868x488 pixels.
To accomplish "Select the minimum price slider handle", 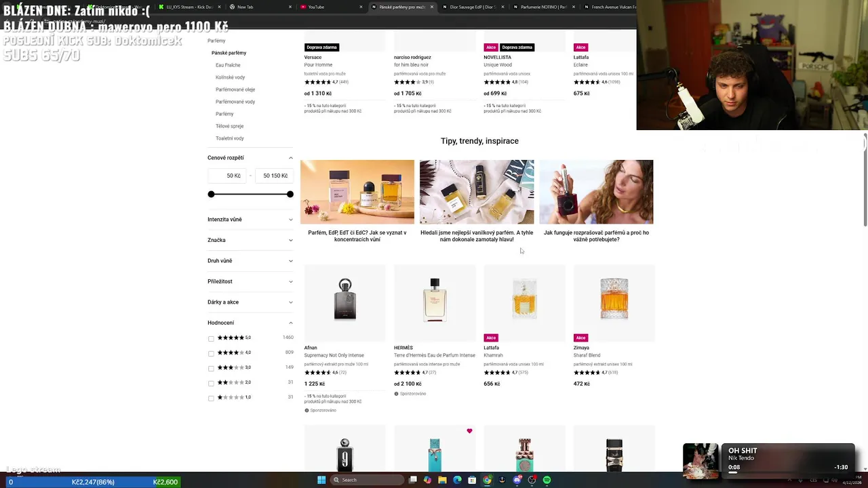I will tap(211, 195).
